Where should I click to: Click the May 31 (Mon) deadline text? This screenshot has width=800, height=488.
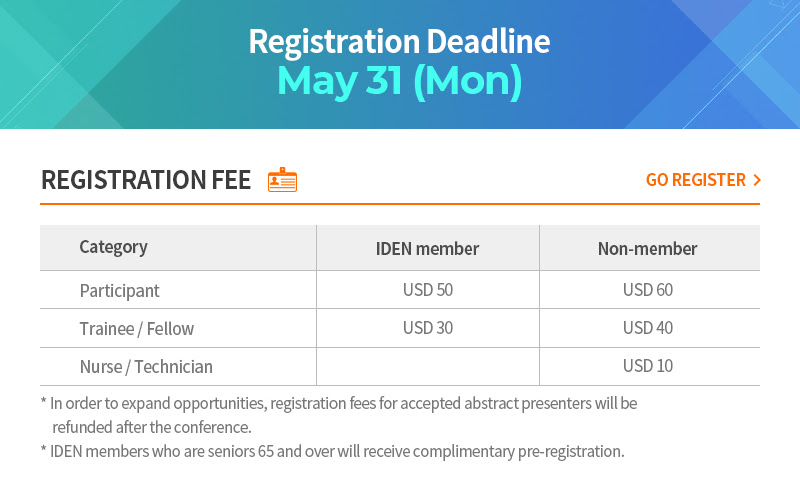399,81
